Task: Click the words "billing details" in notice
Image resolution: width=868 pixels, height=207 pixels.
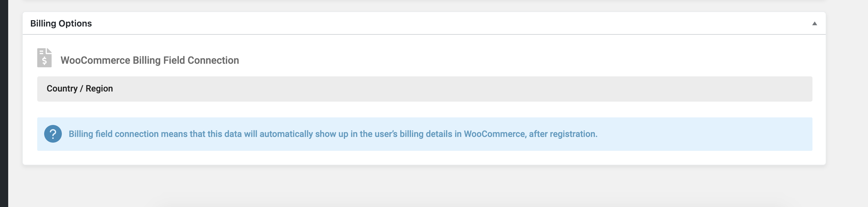Action: tap(426, 134)
